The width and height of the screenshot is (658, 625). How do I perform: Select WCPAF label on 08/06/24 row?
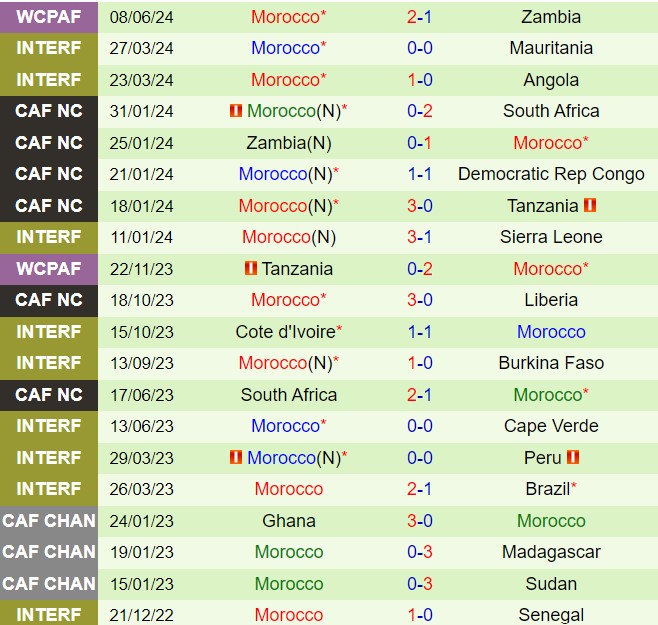click(x=49, y=17)
